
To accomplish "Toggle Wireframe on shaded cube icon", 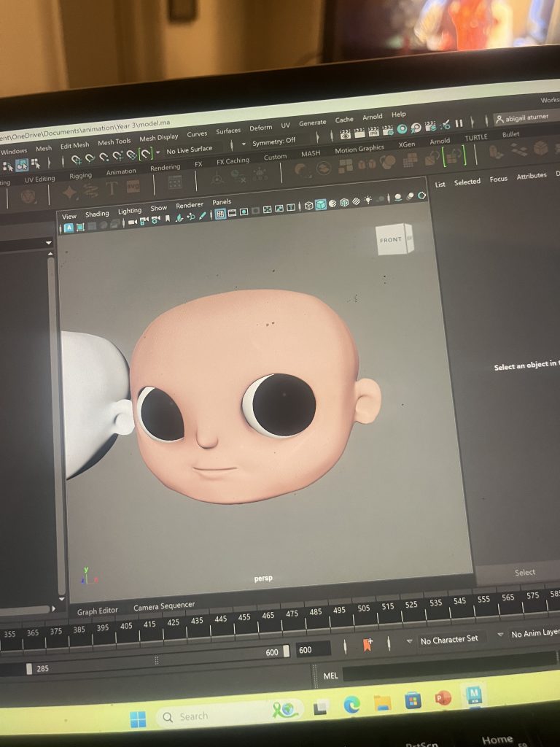I will point(344,203).
